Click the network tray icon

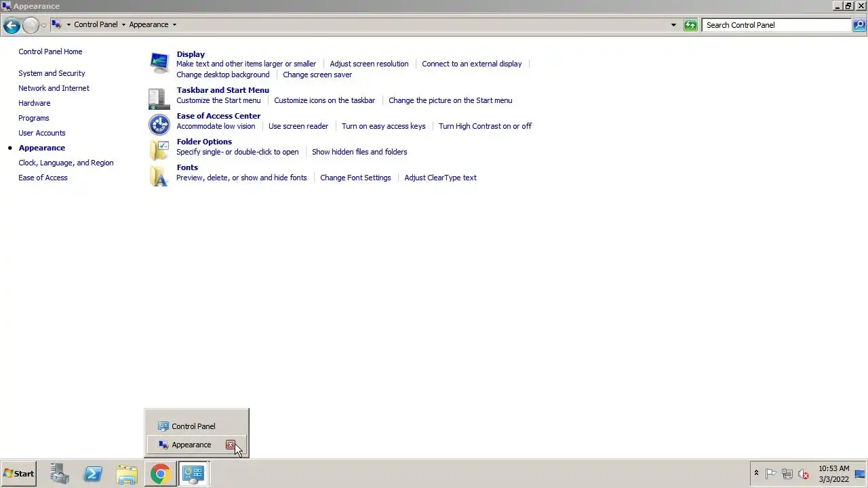coord(787,474)
